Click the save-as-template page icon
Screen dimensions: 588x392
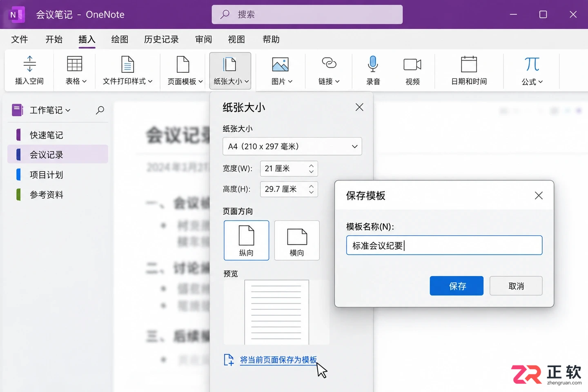click(x=229, y=360)
